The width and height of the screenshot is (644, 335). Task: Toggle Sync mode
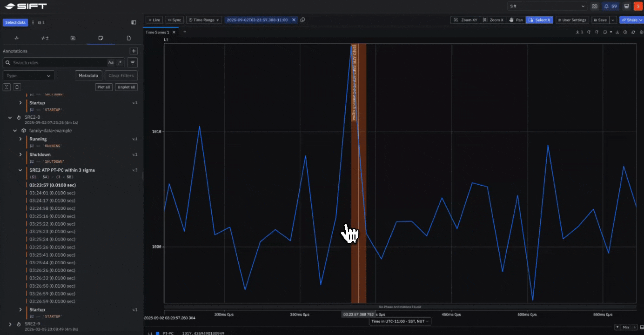coord(174,20)
